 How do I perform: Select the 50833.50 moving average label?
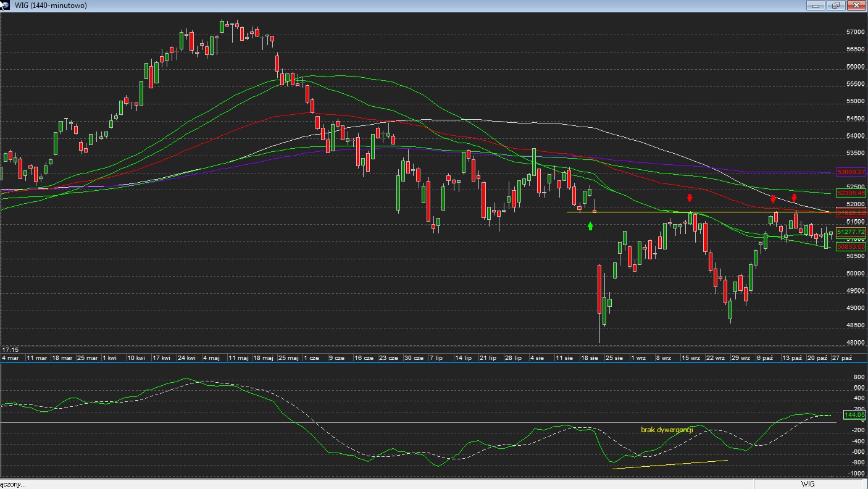click(x=851, y=246)
